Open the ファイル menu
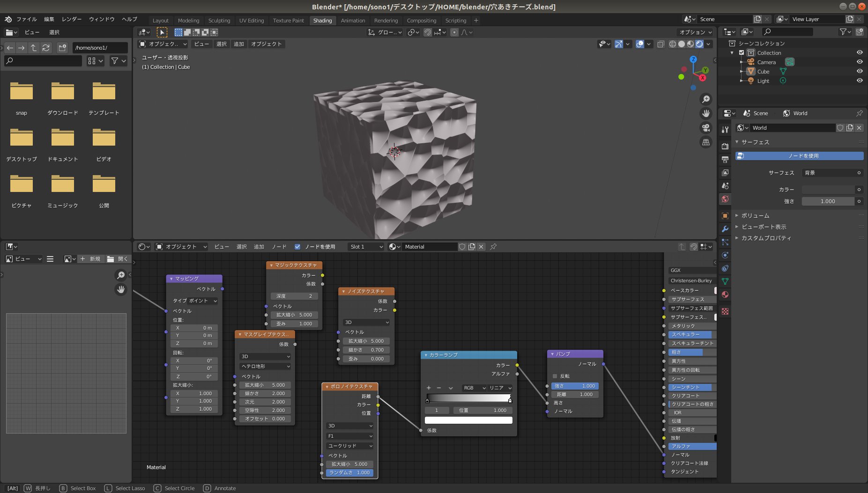 (27, 19)
